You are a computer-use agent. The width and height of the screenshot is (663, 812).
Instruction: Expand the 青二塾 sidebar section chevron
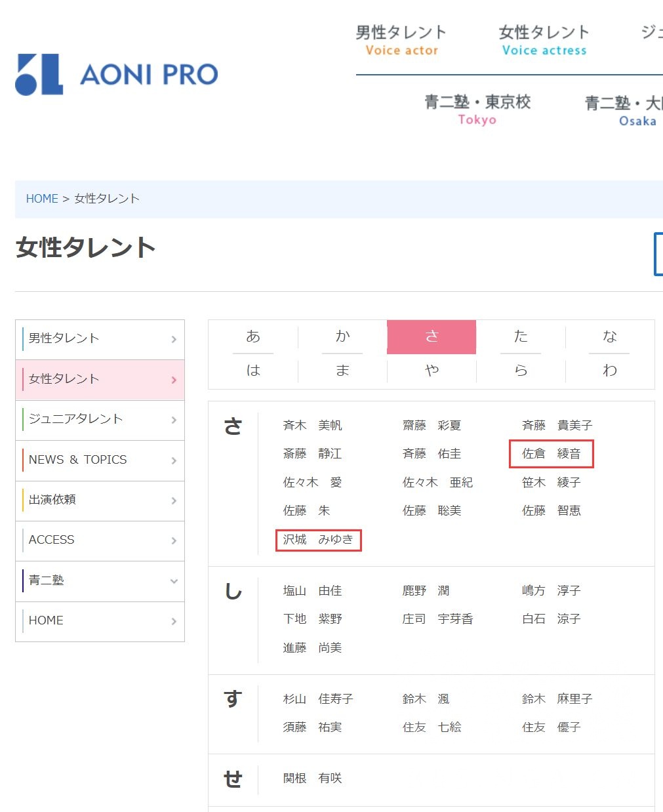tap(173, 580)
